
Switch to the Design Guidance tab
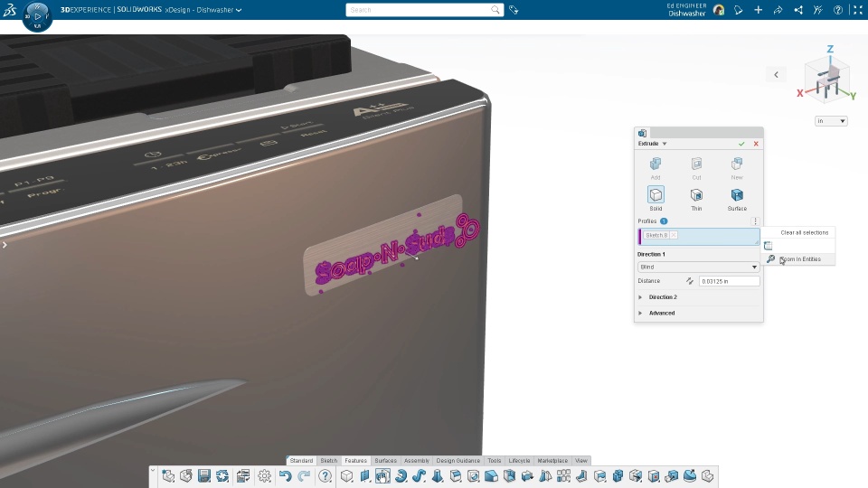(458, 460)
